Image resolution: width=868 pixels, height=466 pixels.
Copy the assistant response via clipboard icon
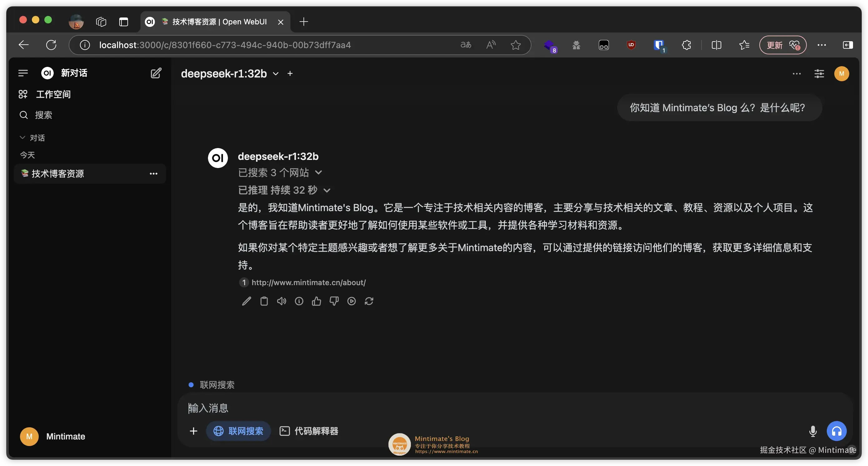click(264, 301)
